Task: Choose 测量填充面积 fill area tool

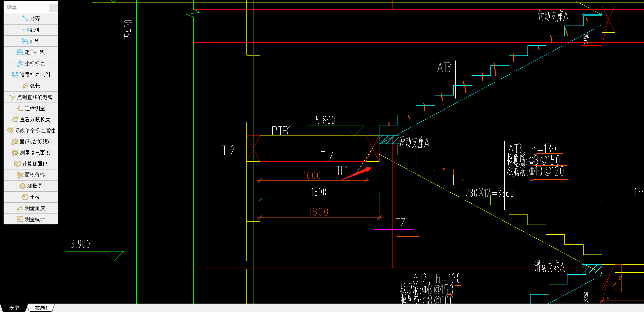Action: coord(31,153)
